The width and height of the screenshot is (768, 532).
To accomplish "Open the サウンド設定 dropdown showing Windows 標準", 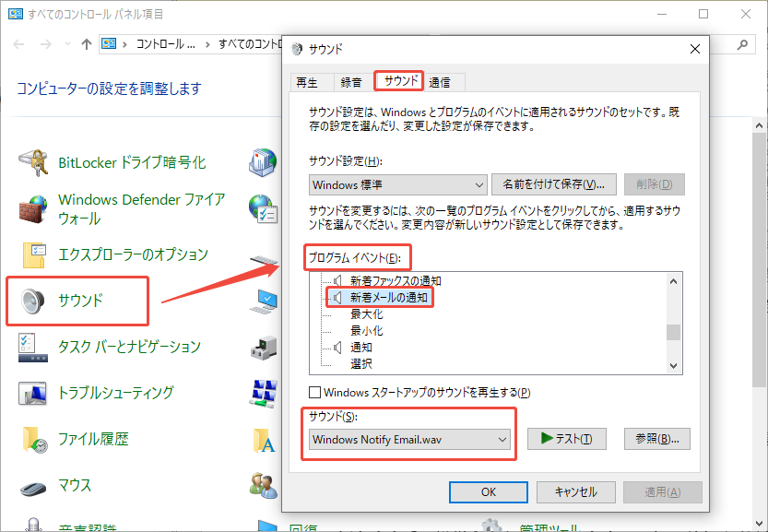I will click(396, 184).
